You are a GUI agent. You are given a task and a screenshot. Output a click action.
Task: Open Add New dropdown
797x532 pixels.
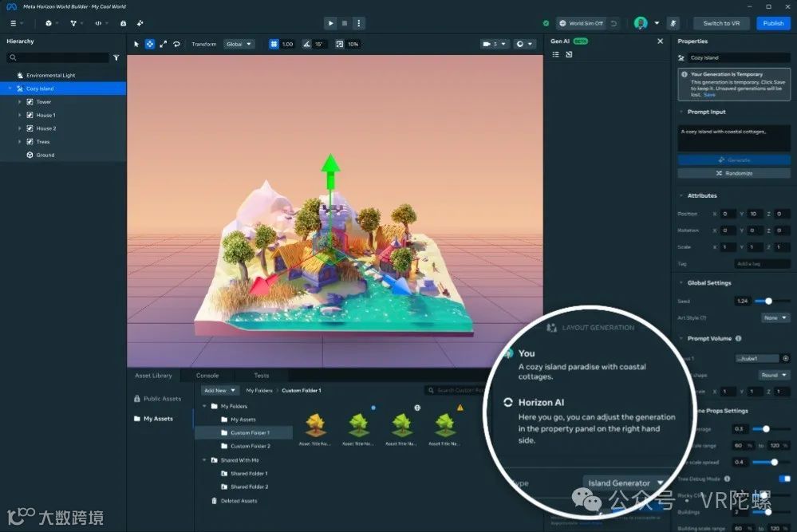[219, 390]
